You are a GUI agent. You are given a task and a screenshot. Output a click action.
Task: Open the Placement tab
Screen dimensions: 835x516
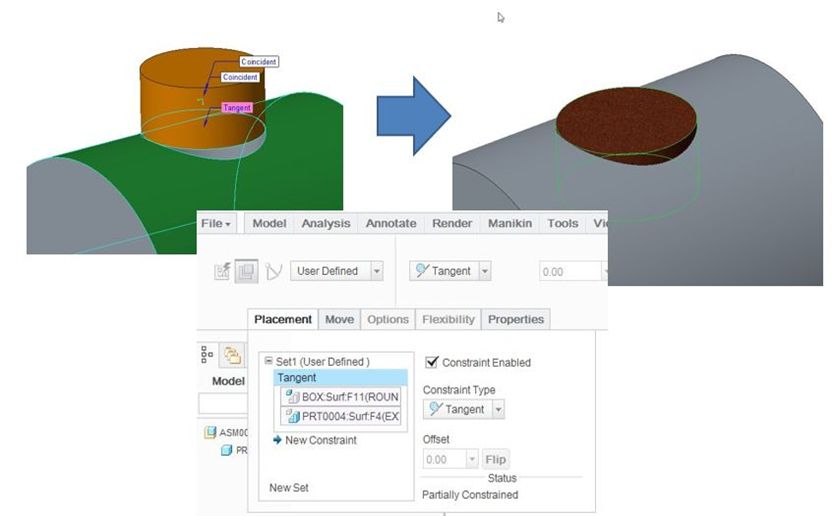pyautogui.click(x=283, y=320)
